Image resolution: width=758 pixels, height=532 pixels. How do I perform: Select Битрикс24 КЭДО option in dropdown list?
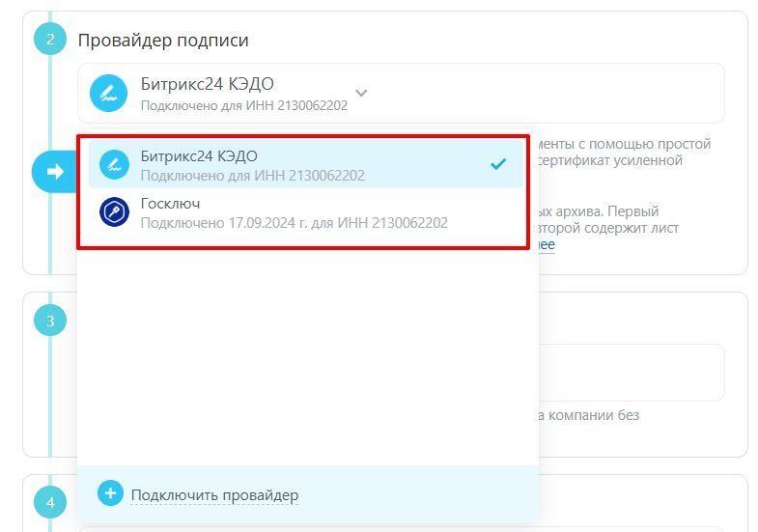click(x=305, y=165)
